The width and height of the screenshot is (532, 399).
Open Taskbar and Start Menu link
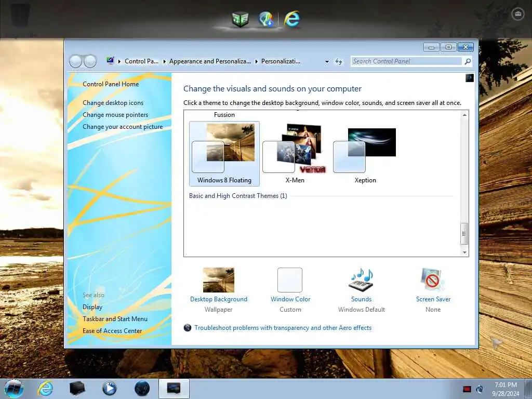115,319
